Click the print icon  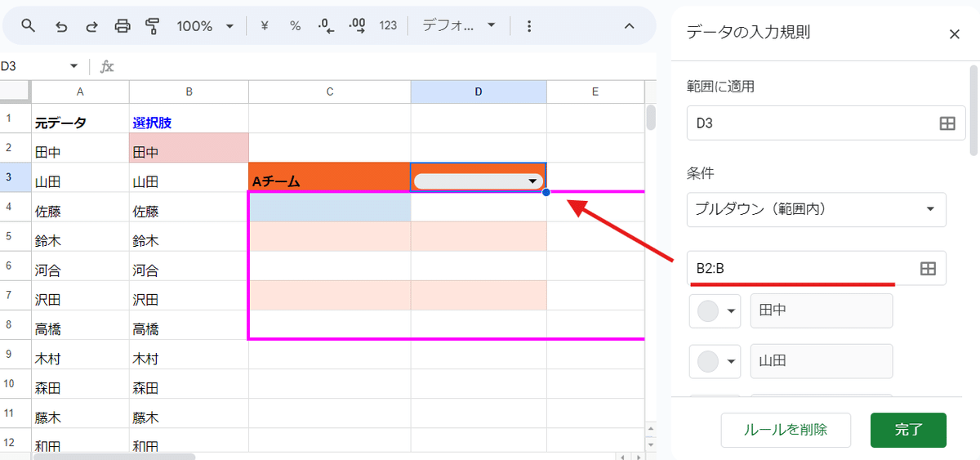coord(122,26)
